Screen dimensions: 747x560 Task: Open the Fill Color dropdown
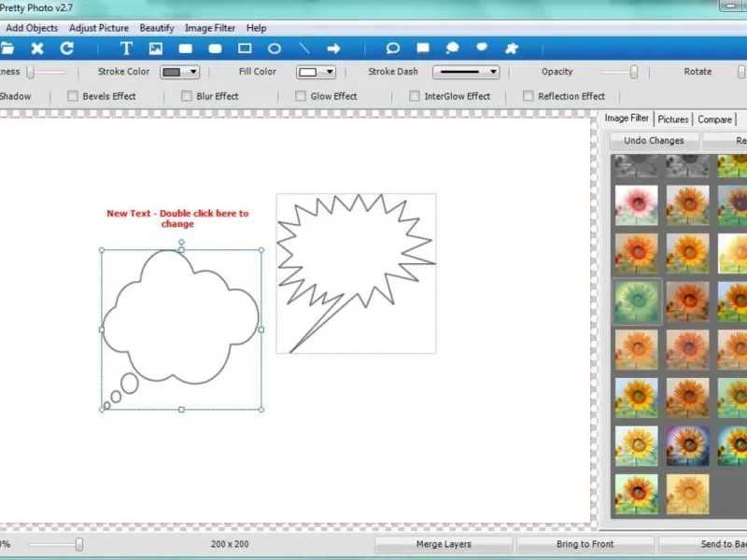click(316, 72)
